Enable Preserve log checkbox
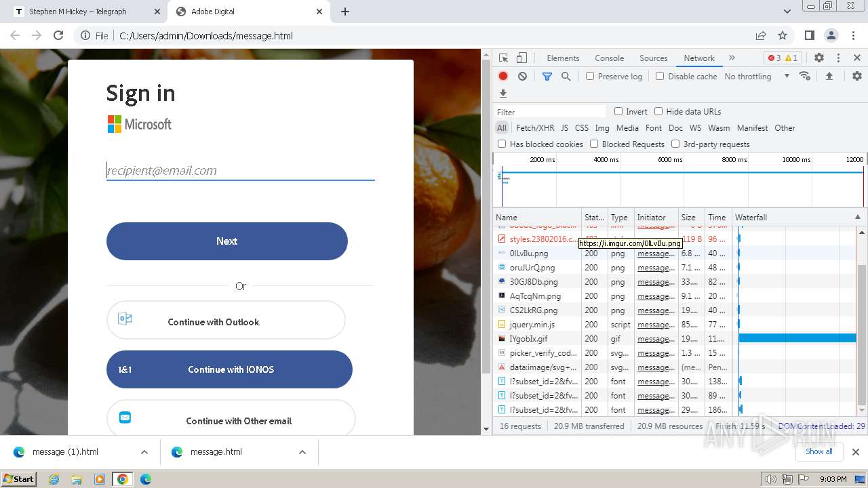Image resolution: width=868 pixels, height=488 pixels. click(590, 76)
